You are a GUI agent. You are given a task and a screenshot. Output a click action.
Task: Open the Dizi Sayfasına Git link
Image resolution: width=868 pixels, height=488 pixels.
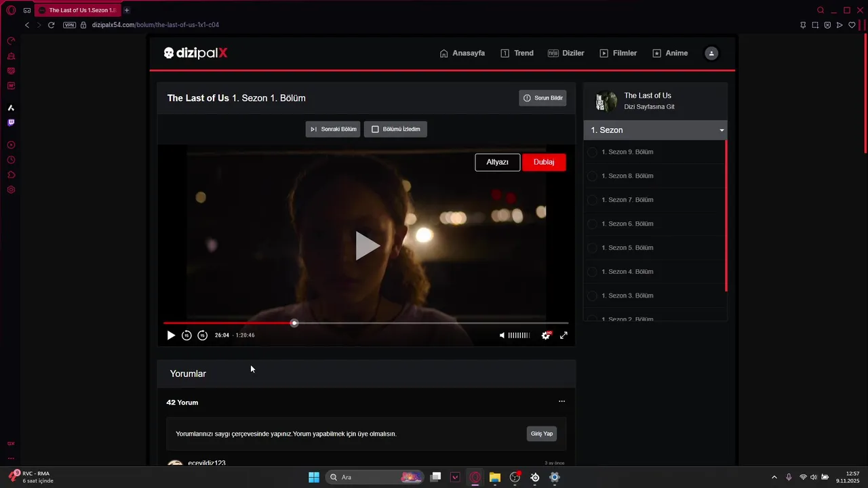(649, 107)
